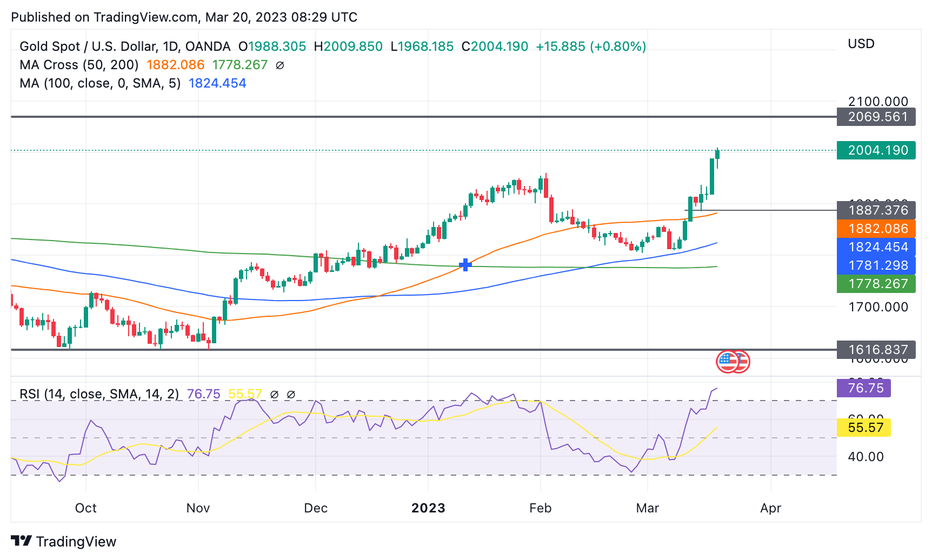Click the Mar label on time axis
The height and width of the screenshot is (560, 932).
coord(647,508)
